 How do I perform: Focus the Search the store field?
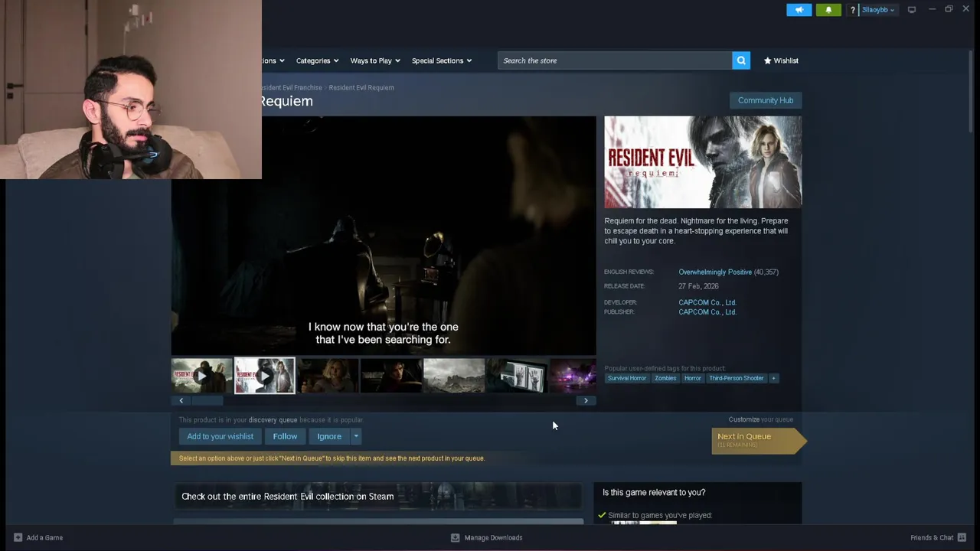tap(615, 60)
